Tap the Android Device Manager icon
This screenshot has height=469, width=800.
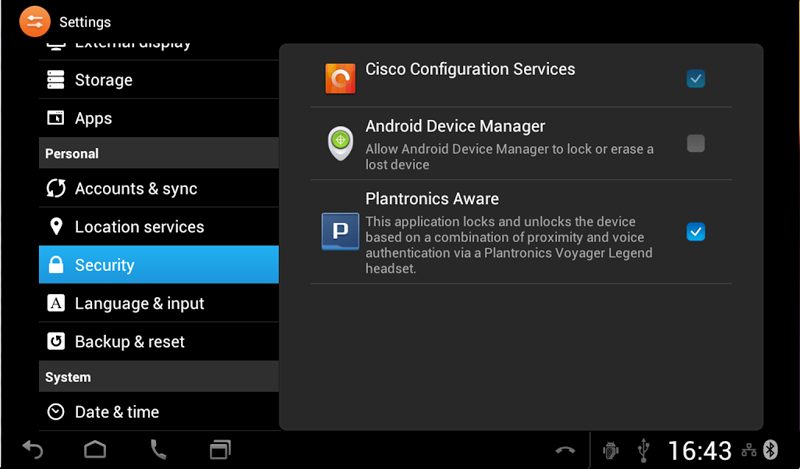point(340,143)
